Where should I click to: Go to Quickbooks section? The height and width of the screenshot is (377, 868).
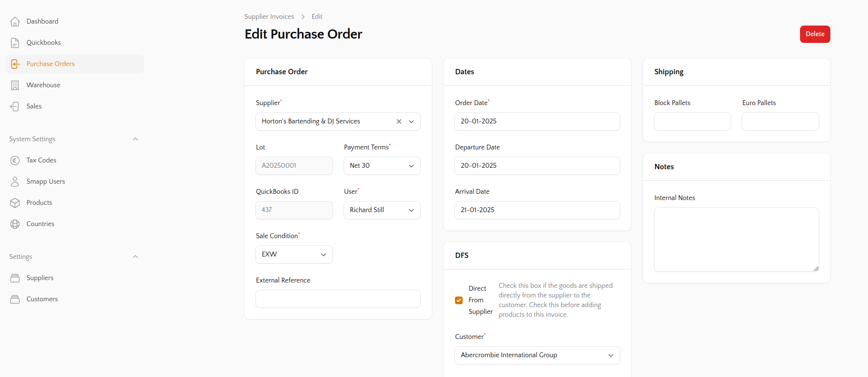point(75,43)
